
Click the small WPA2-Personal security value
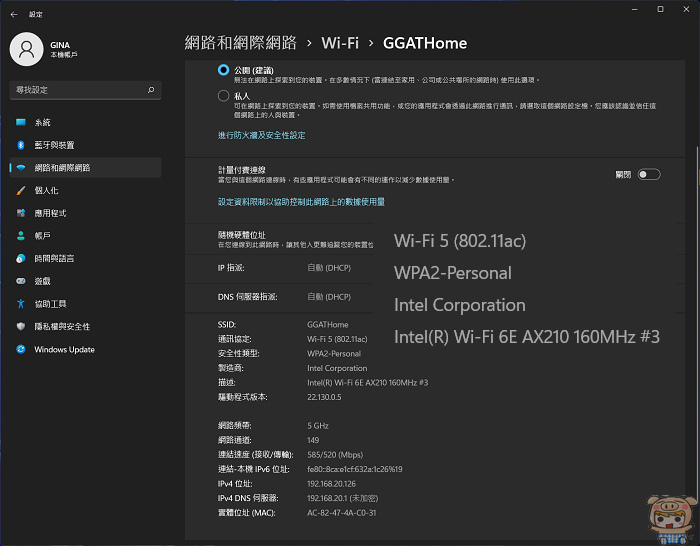coord(334,354)
